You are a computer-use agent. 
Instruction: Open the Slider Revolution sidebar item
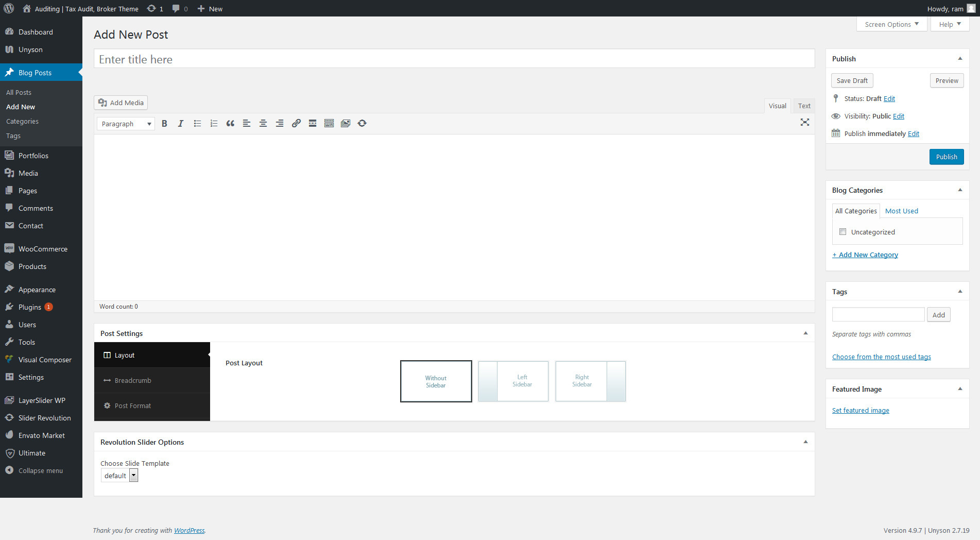click(x=45, y=418)
